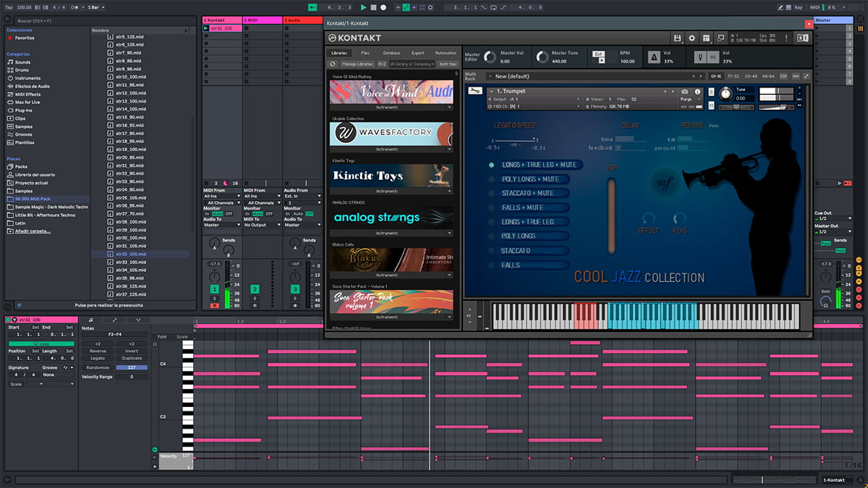The height and width of the screenshot is (488, 868).
Task: Launch the str32_100 clip in Kontakt track
Action: (206, 28)
